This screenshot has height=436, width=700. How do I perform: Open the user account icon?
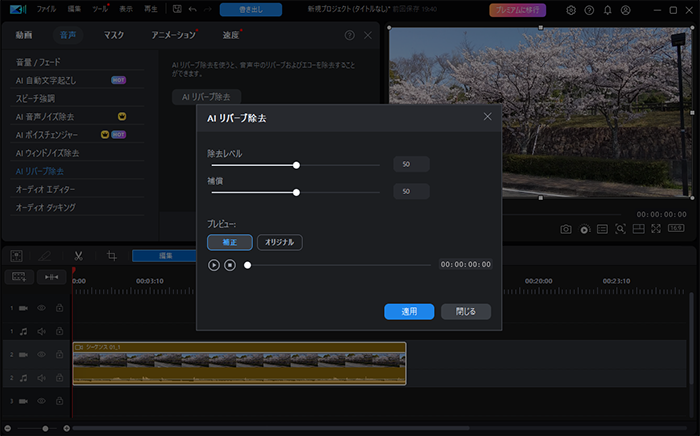(625, 10)
